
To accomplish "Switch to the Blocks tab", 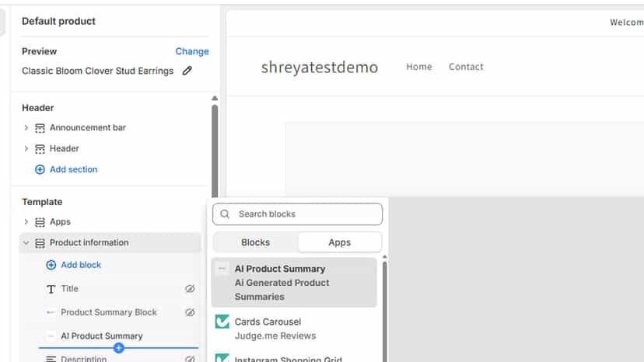I will tap(255, 242).
